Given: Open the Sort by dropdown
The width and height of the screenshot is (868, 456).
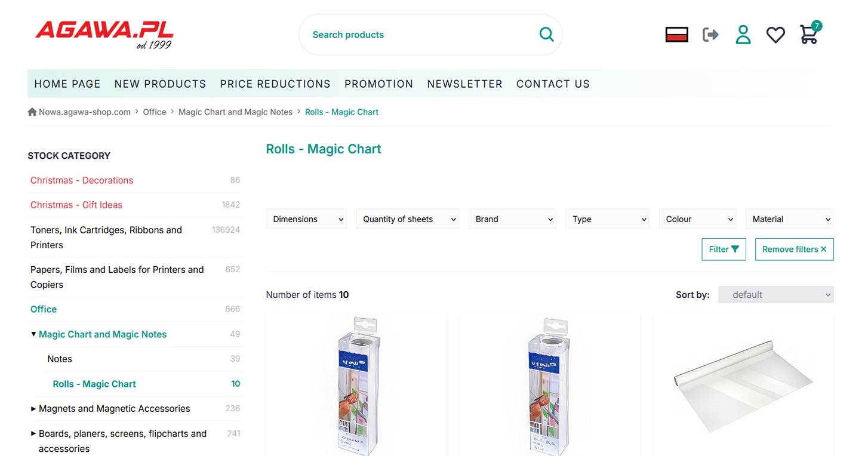Looking at the screenshot, I should pyautogui.click(x=775, y=295).
